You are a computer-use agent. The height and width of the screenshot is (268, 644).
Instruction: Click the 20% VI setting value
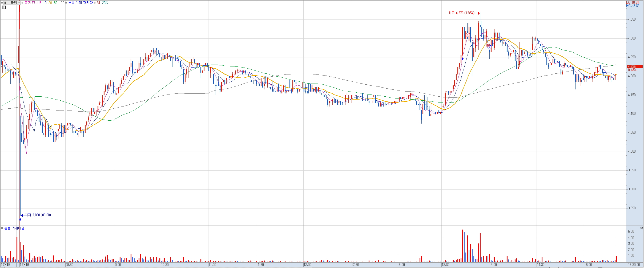click(105, 3)
